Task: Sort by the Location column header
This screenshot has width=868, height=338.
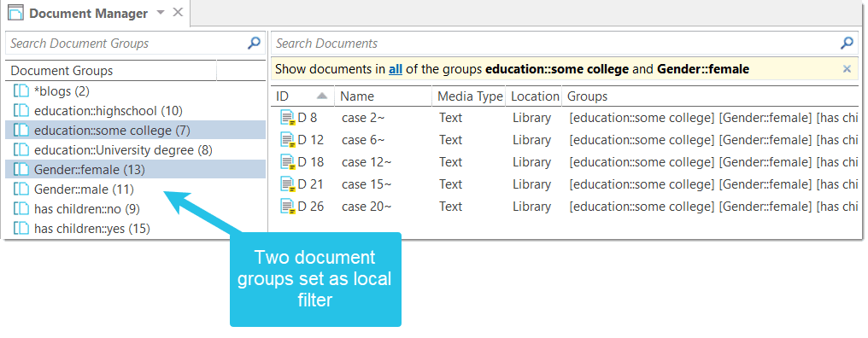Action: click(535, 96)
